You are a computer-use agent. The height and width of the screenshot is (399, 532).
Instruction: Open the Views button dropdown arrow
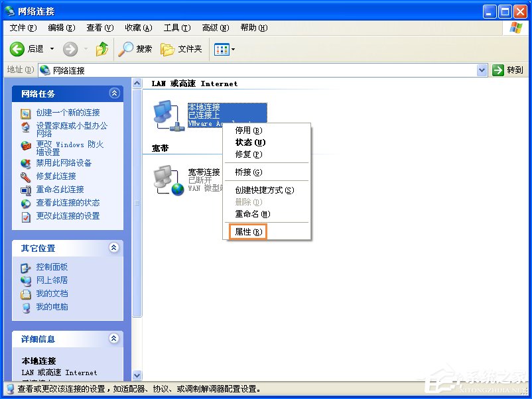click(x=233, y=50)
